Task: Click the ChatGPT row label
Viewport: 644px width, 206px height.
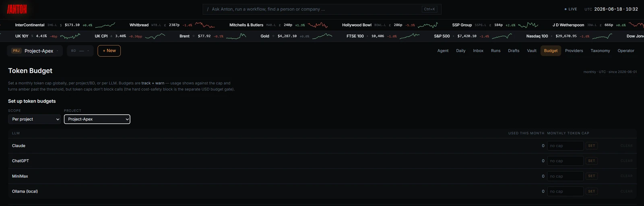Action: pos(21,161)
